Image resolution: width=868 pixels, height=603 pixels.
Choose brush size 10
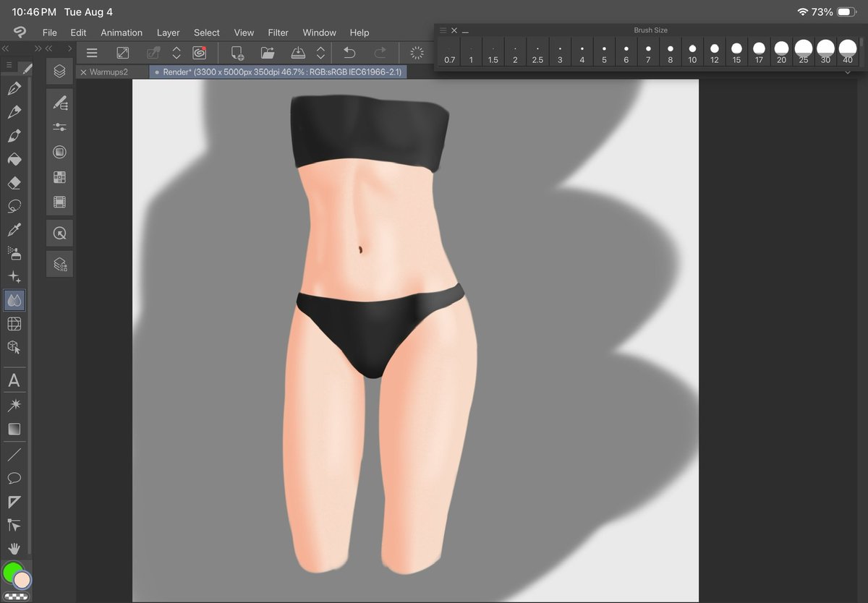pyautogui.click(x=692, y=53)
